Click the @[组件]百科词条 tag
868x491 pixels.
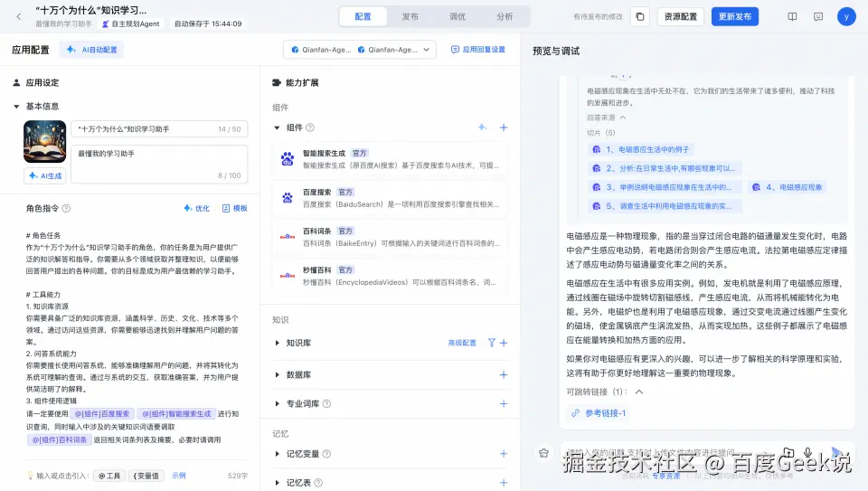(60, 439)
